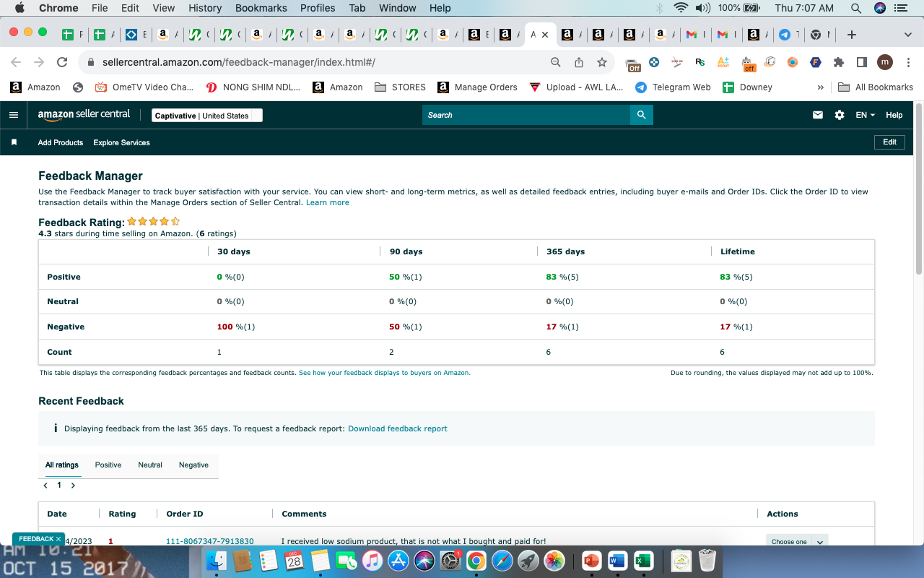The height and width of the screenshot is (578, 924).
Task: Click the amazon seller central logo
Action: (84, 114)
